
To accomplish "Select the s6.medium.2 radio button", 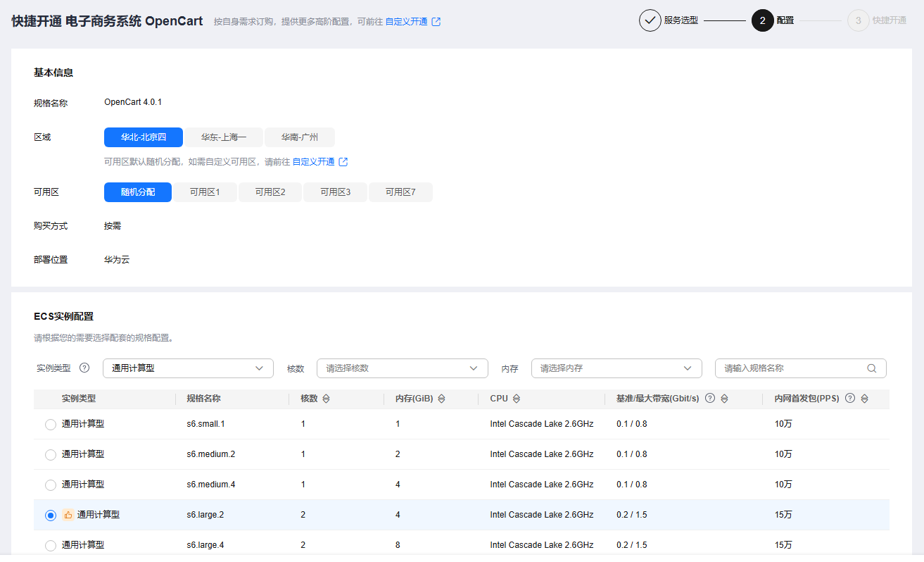I will [x=51, y=455].
